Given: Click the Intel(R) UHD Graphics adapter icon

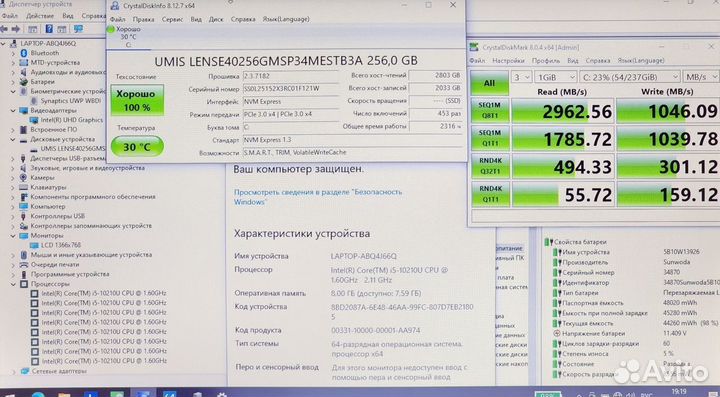Looking at the screenshot, I should point(34,120).
